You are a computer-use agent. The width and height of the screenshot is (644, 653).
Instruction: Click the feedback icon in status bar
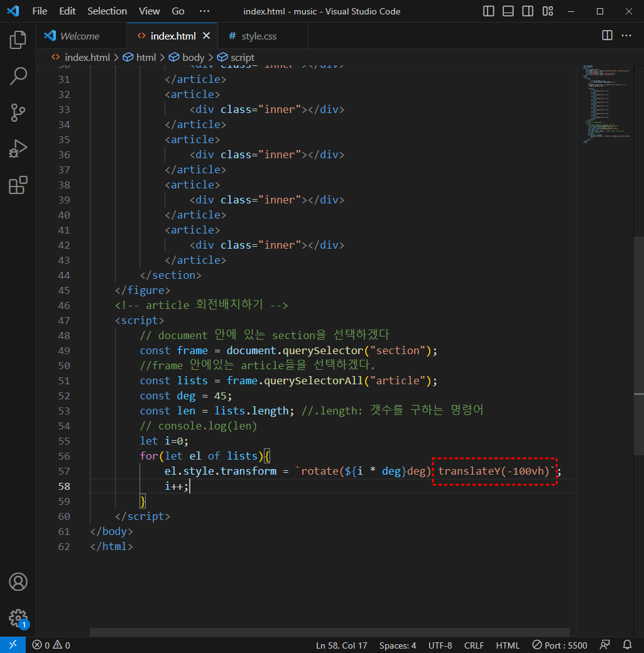pos(604,645)
